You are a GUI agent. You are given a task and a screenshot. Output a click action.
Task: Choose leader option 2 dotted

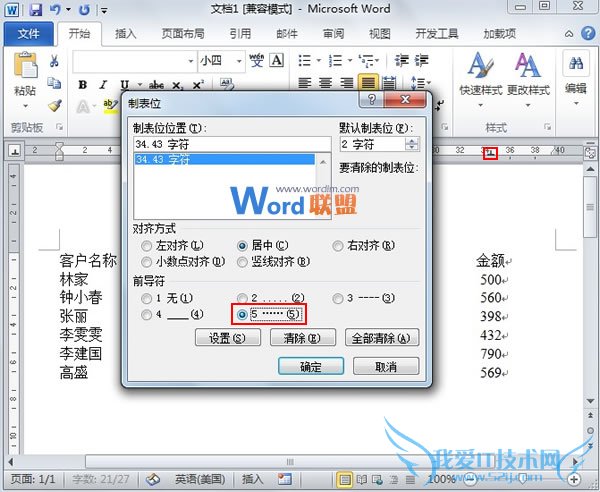tap(242, 298)
